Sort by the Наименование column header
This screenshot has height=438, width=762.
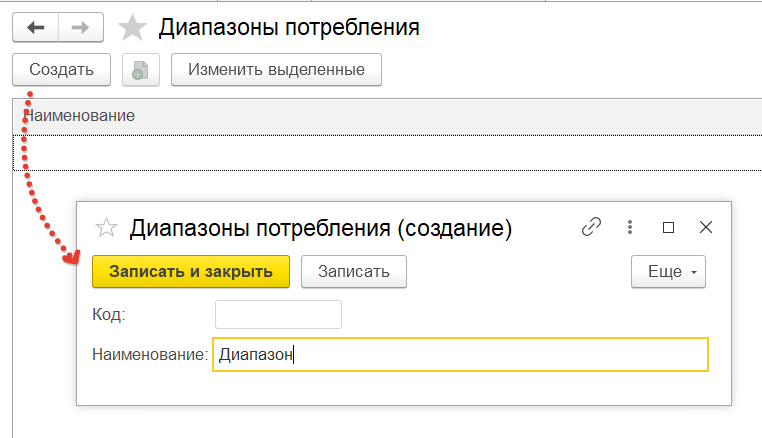coord(79,116)
